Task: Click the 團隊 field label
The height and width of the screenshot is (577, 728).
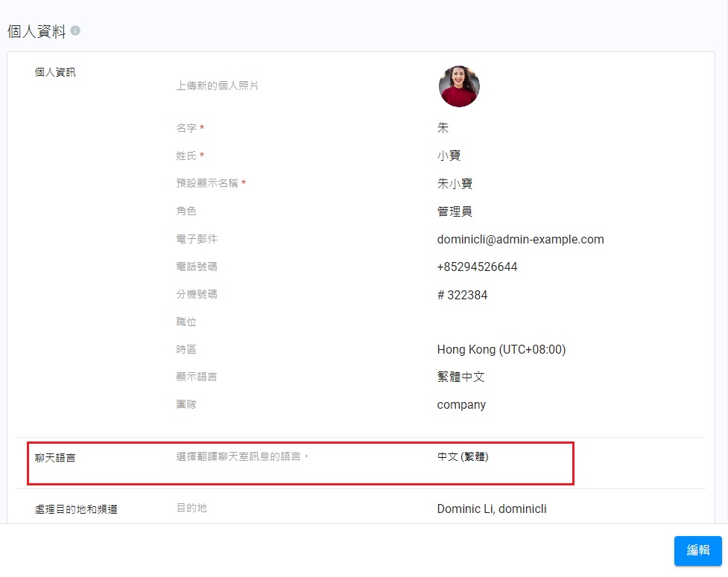Action: point(186,404)
